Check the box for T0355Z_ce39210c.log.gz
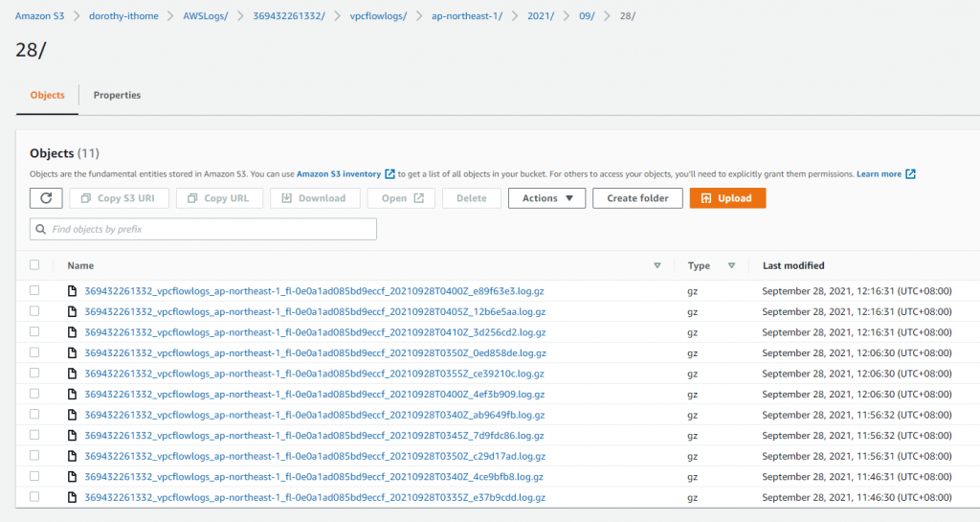The image size is (980, 522). pos(34,373)
